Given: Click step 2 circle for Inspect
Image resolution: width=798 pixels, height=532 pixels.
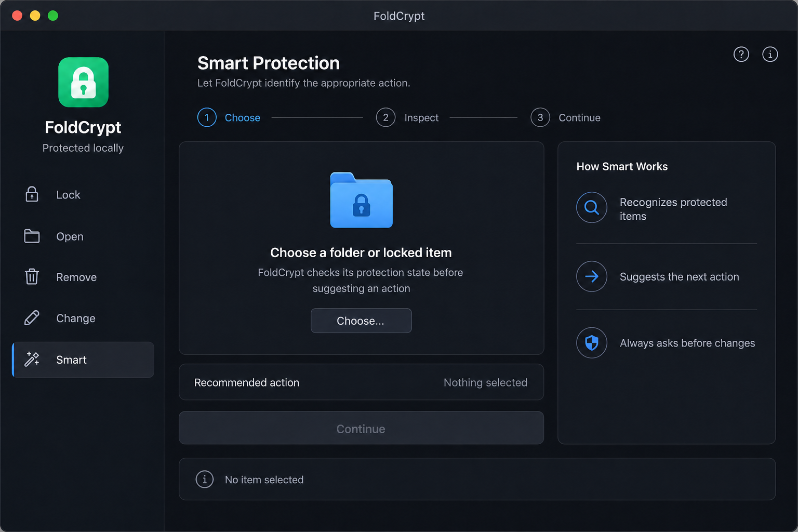Looking at the screenshot, I should click(385, 117).
